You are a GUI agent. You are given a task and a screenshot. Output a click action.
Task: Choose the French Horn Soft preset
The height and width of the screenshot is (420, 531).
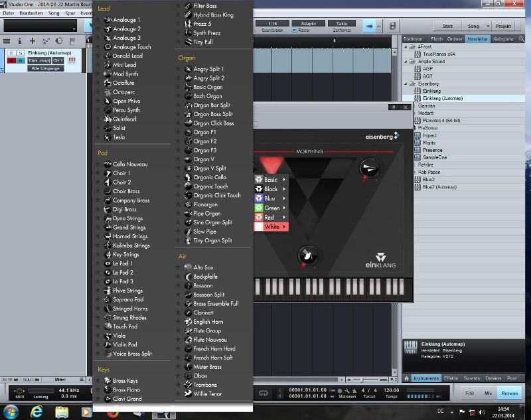(x=213, y=358)
